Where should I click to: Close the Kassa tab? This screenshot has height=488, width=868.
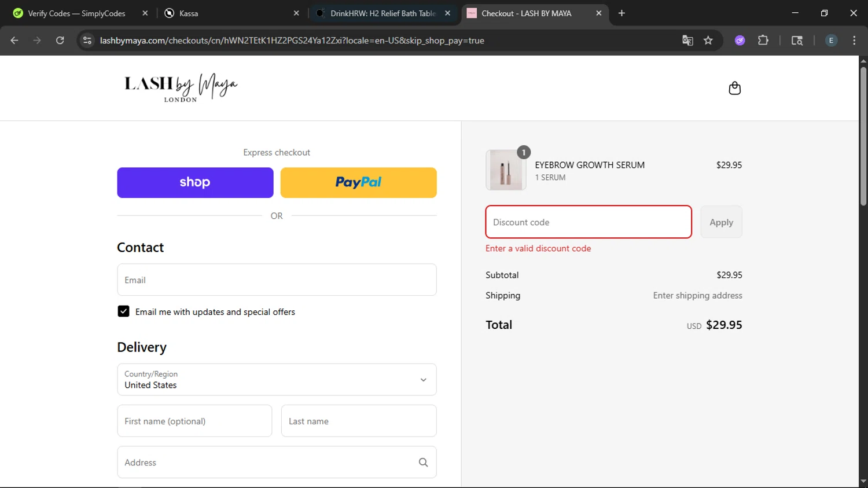point(296,13)
